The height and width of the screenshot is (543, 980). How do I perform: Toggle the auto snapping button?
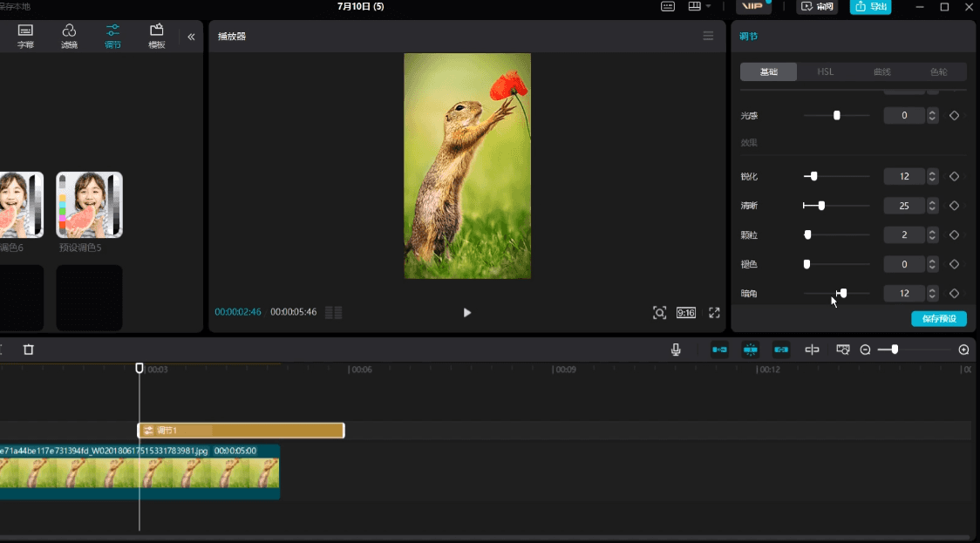[750, 350]
